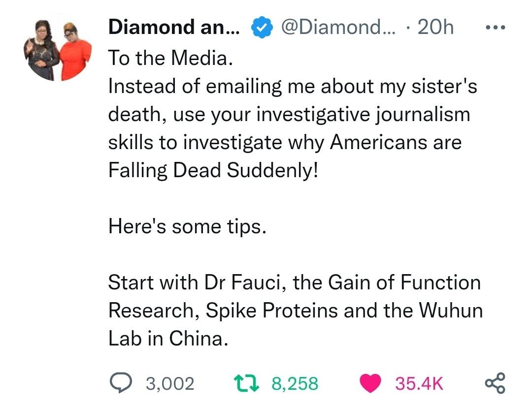Click the 'To the Media.' opening line
Screen dimensions: 532x406
(x=170, y=58)
